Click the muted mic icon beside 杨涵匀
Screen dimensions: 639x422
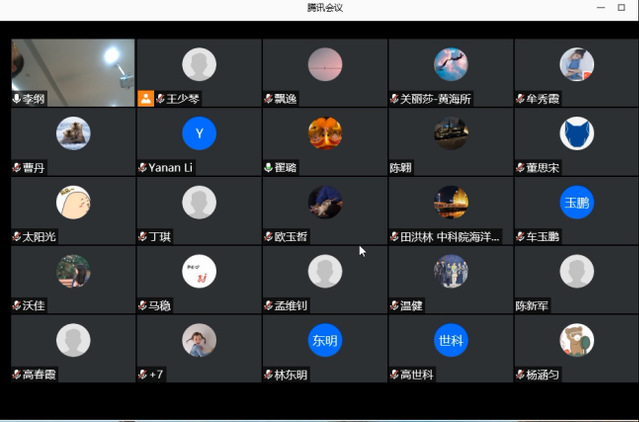[x=520, y=374]
